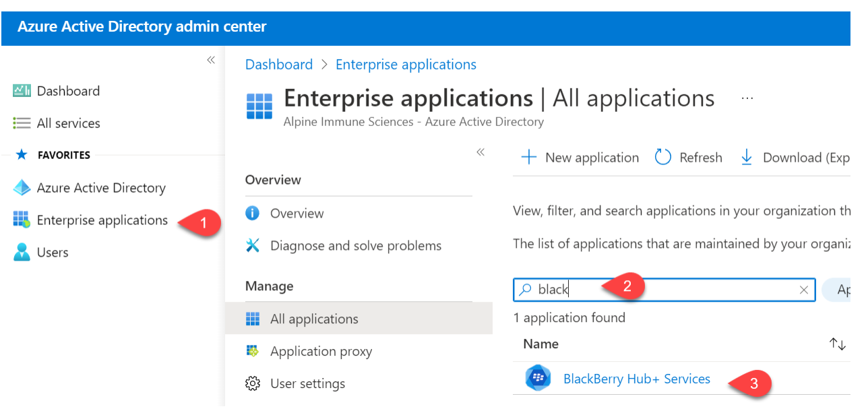868x415 pixels.
Task: Toggle the Name column sort order
Action: pos(837,344)
